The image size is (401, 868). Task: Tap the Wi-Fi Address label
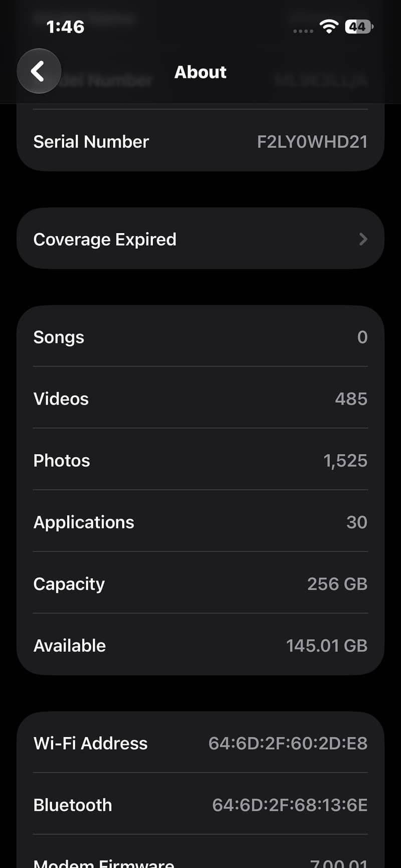[91, 743]
